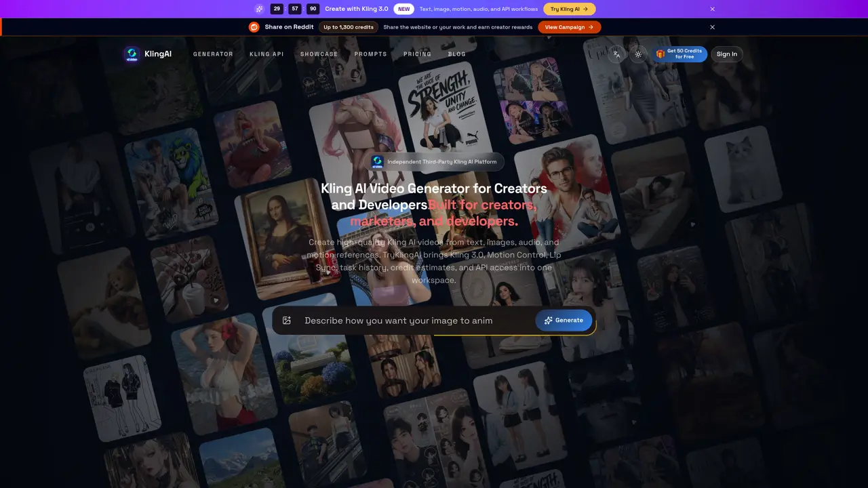
Task: Toggle the light/dark theme sun icon
Action: (638, 54)
